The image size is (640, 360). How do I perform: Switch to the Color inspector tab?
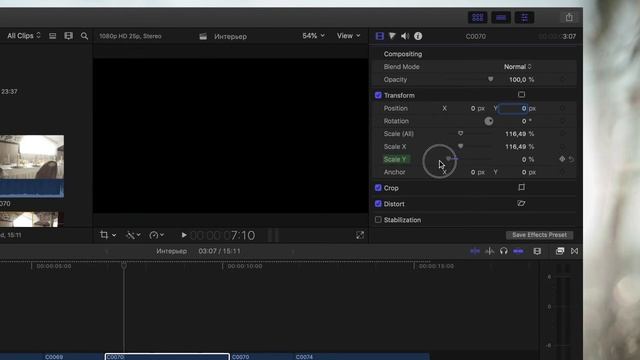(x=392, y=36)
